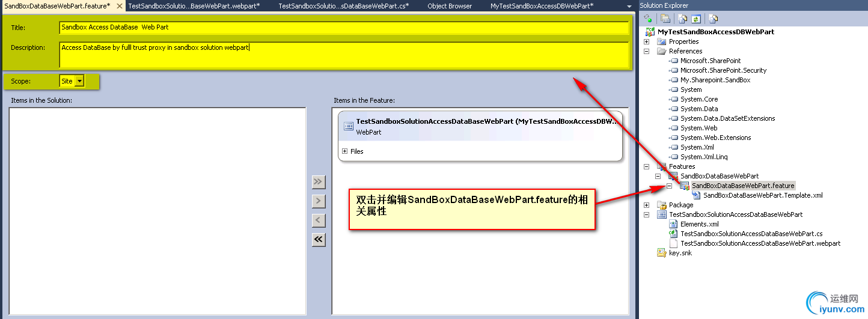Viewport: 868px width, 319px height.
Task: Collapse the SandBoxDataBaseWebPart.feature node
Action: coord(670,186)
